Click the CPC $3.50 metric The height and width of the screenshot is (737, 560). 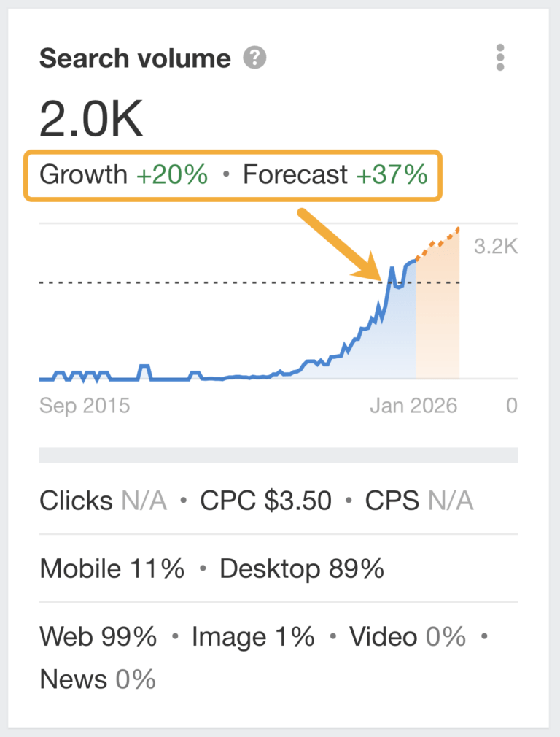[x=265, y=501]
